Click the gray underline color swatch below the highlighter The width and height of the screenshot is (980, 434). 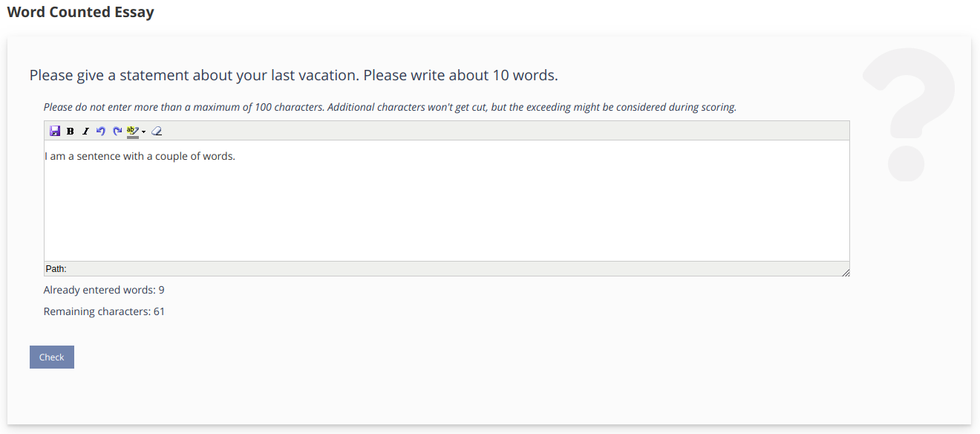point(133,137)
